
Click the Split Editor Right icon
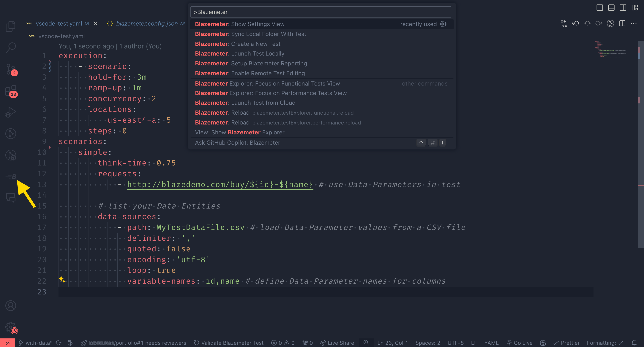tap(622, 23)
